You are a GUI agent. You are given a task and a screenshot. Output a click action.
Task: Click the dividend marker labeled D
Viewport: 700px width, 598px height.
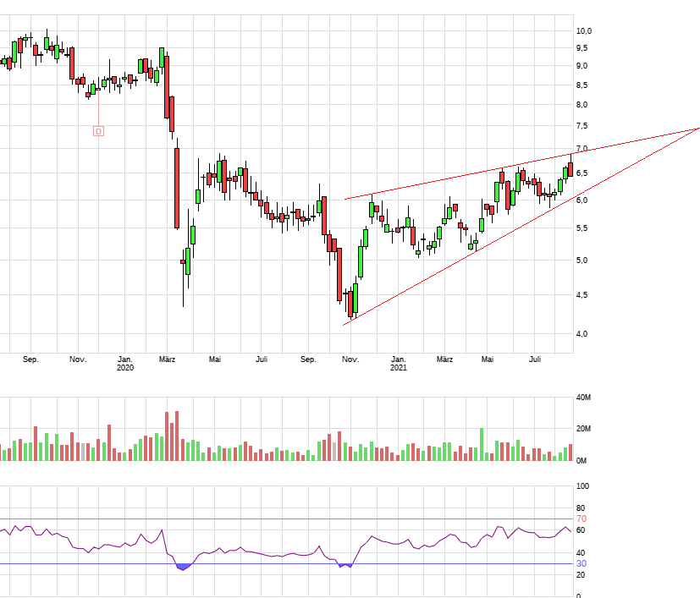98,131
